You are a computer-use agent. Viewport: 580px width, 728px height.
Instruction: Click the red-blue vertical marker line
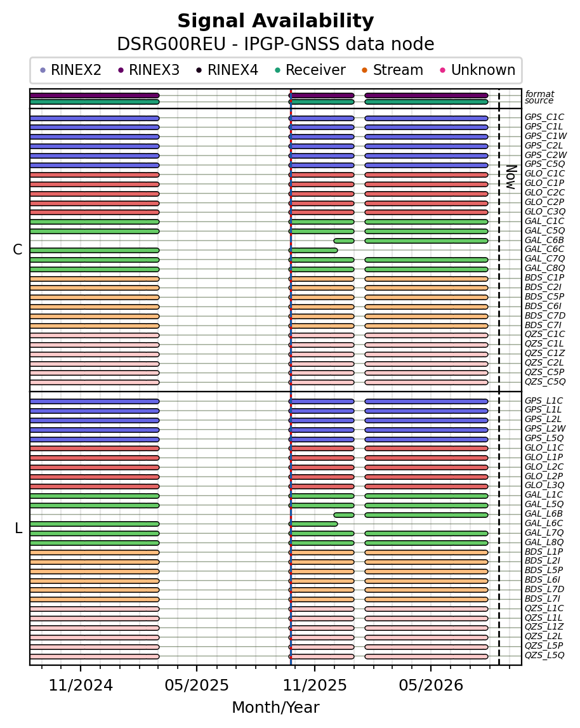click(291, 376)
